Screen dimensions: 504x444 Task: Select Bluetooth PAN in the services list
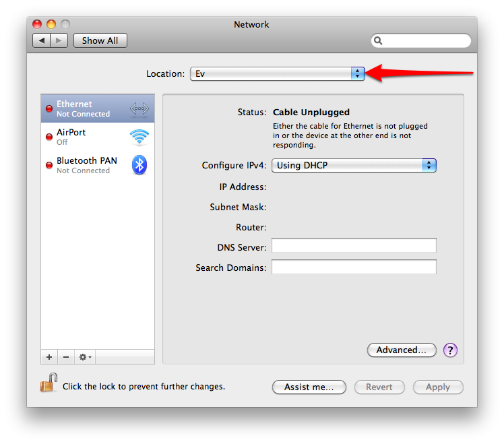point(86,165)
